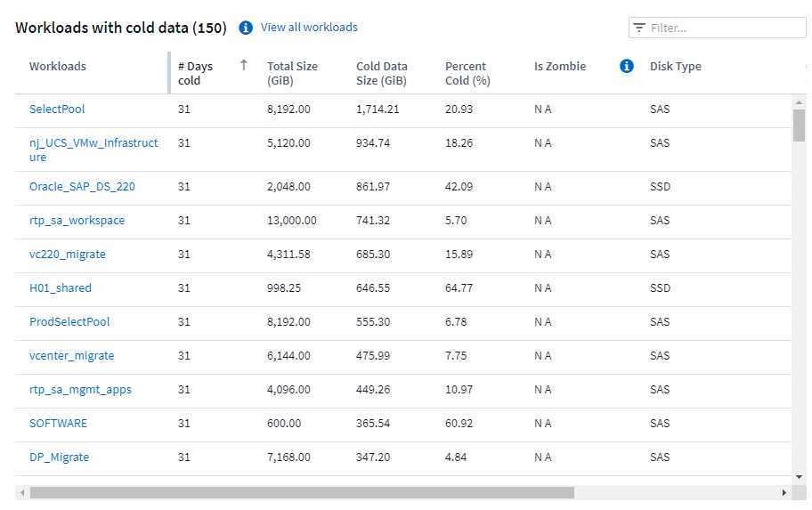Open the SelectPool workload

pyautogui.click(x=57, y=109)
